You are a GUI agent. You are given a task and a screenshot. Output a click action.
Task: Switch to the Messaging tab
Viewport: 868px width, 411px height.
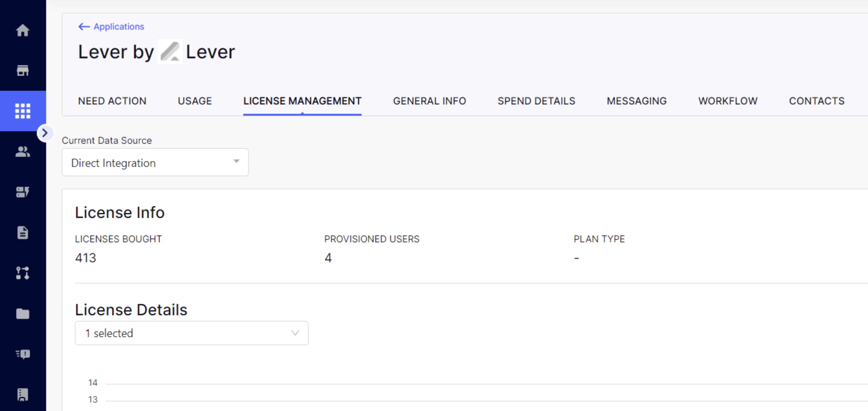[637, 101]
